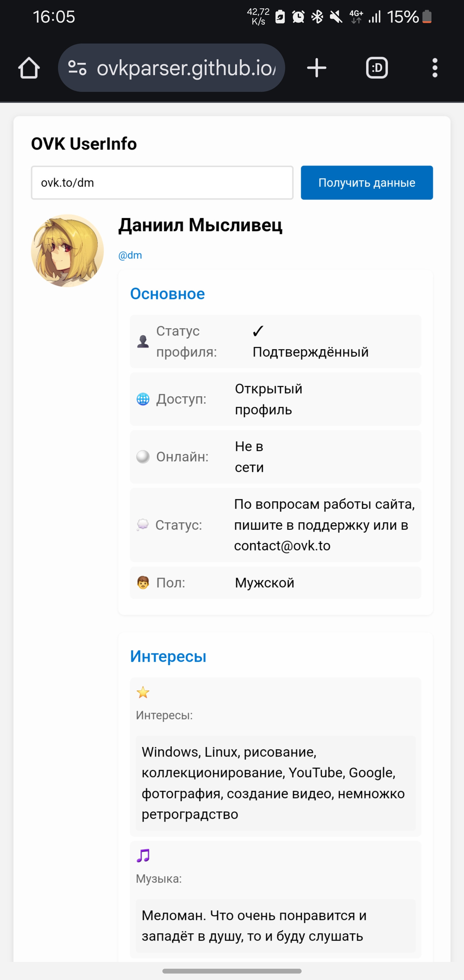Screen dimensions: 464x980
Task: Tap the browser address bar URL
Action: [186, 68]
